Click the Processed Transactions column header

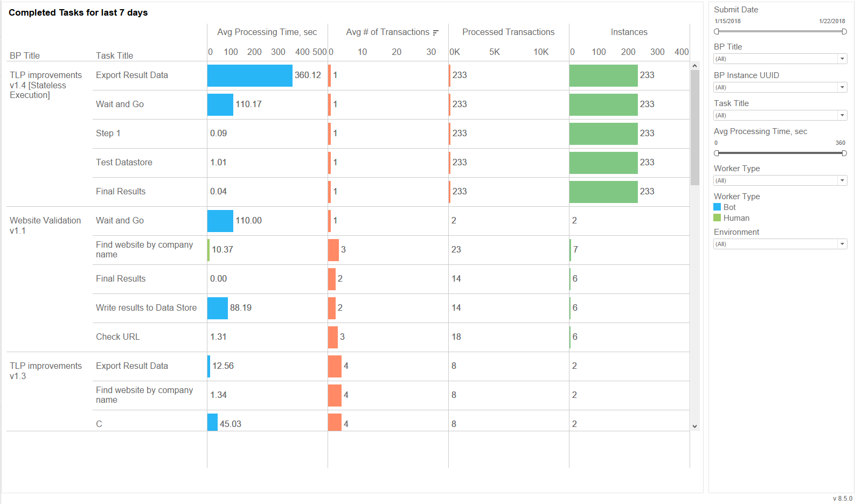[508, 32]
